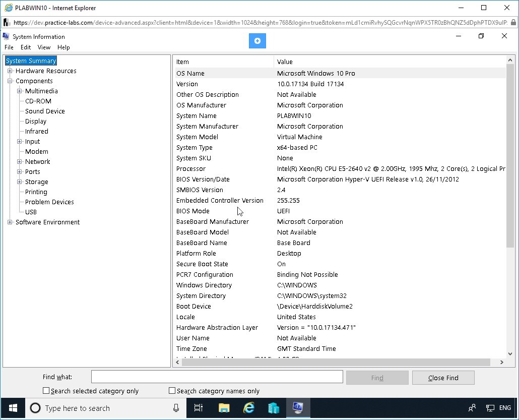This screenshot has height=420, width=519.
Task: Enable Search category names only
Action: click(172, 391)
